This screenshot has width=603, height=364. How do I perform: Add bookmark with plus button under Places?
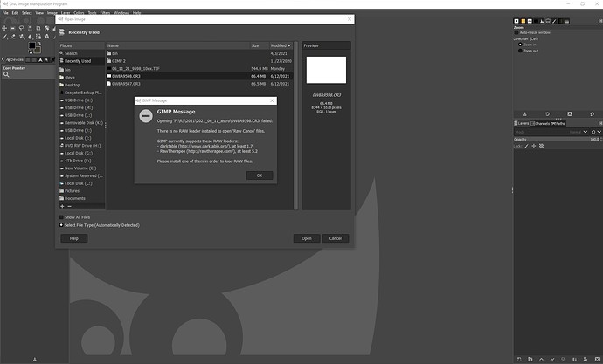click(62, 206)
